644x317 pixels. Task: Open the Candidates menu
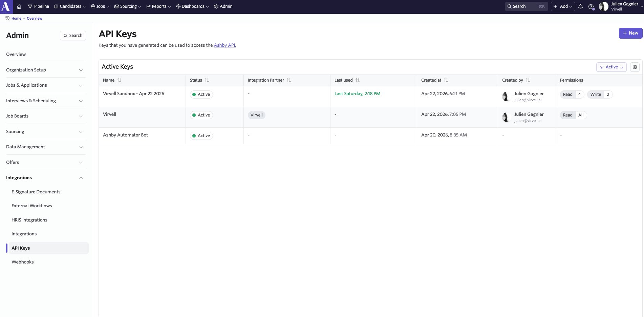[70, 6]
